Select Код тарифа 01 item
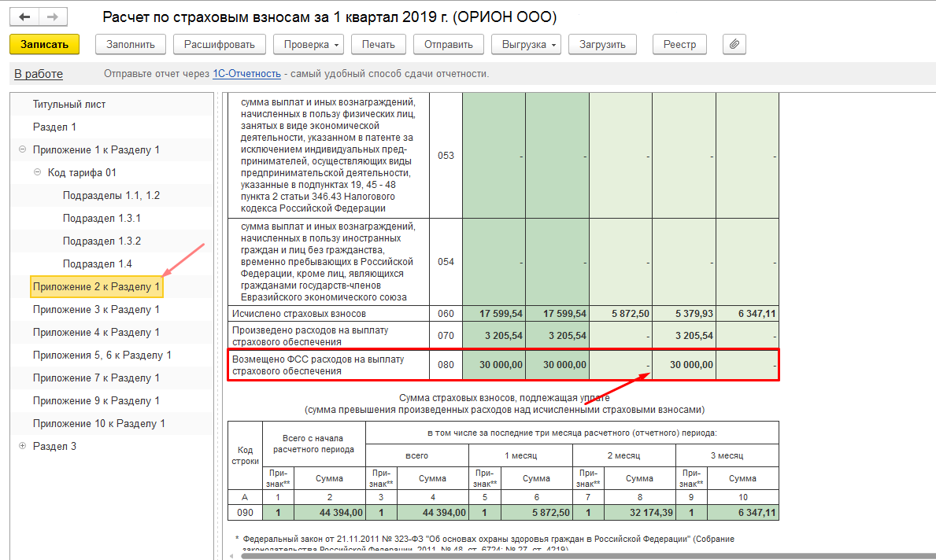The image size is (936, 560). (x=82, y=172)
